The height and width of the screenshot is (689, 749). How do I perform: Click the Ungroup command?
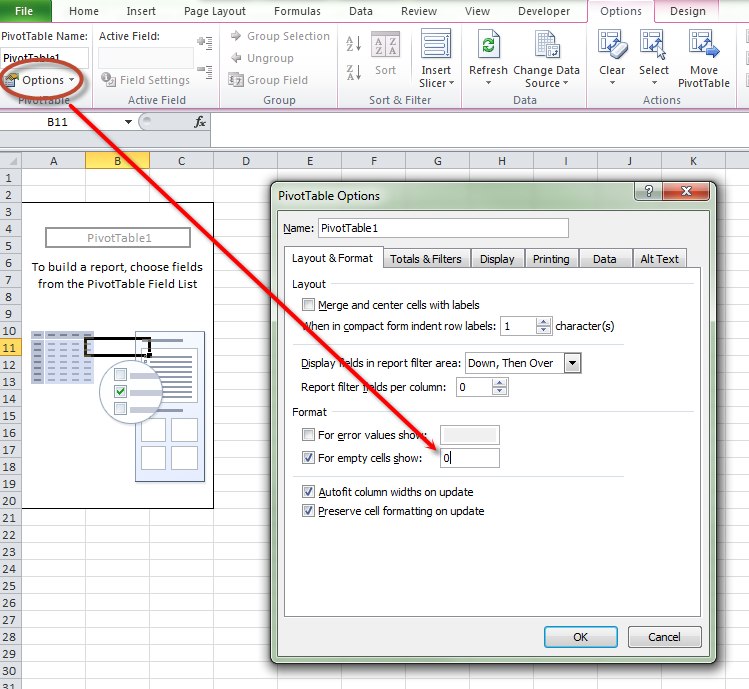(x=262, y=58)
